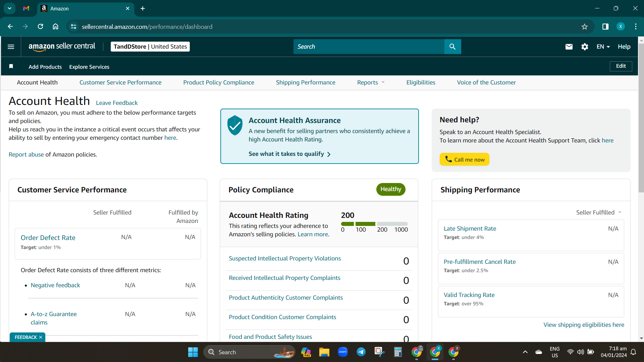Open the Negative feedback metric link
The height and width of the screenshot is (362, 644).
(x=55, y=285)
